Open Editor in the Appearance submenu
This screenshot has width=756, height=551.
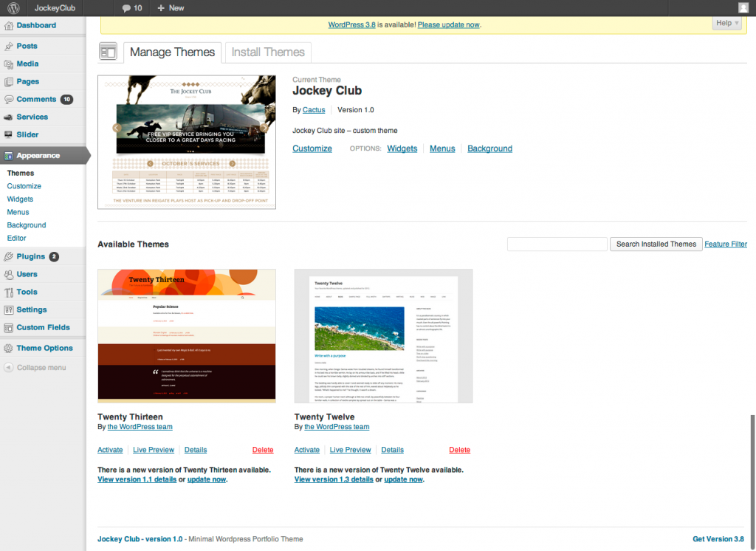pyautogui.click(x=16, y=239)
